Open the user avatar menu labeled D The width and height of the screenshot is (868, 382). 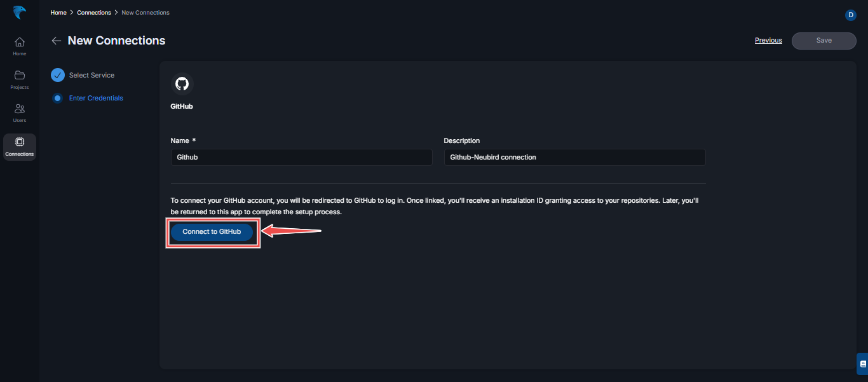click(x=851, y=15)
